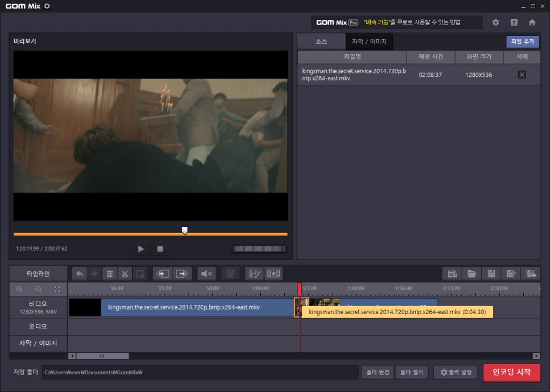Image resolution: width=550 pixels, height=392 pixels.
Task: Click the 화면 크기 column header
Action: pos(479,57)
